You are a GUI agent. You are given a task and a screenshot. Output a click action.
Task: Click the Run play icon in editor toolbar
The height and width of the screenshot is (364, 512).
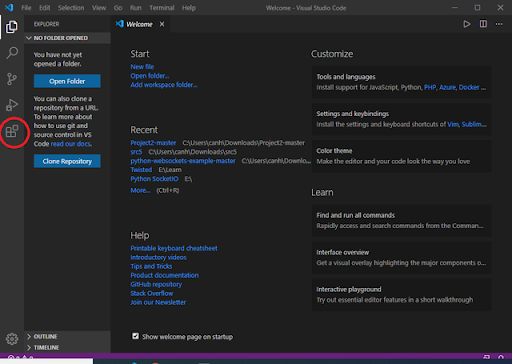tap(467, 24)
